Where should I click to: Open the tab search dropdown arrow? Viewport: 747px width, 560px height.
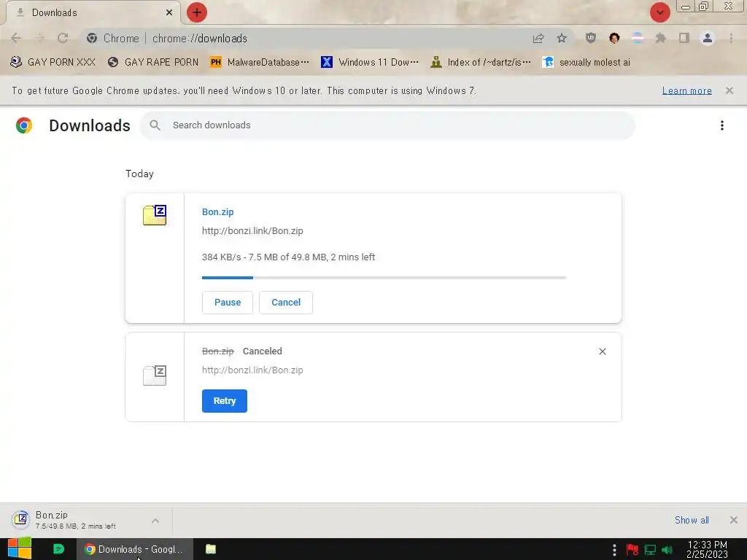point(659,12)
